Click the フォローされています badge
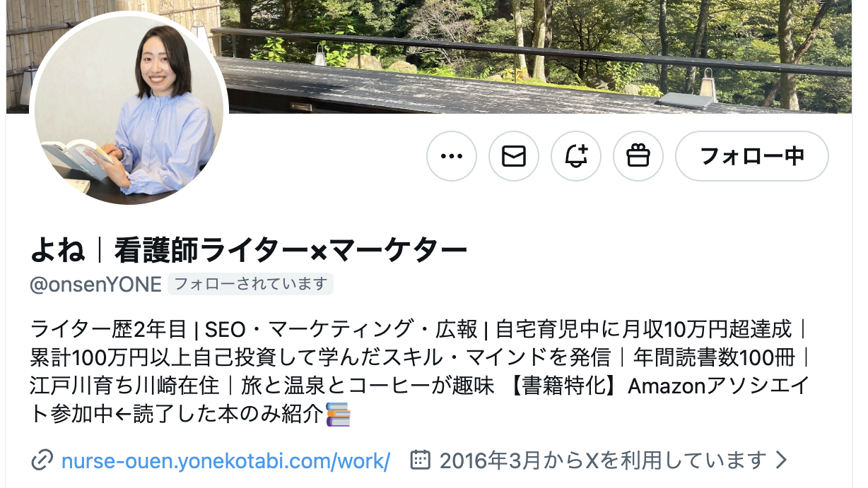 point(250,284)
